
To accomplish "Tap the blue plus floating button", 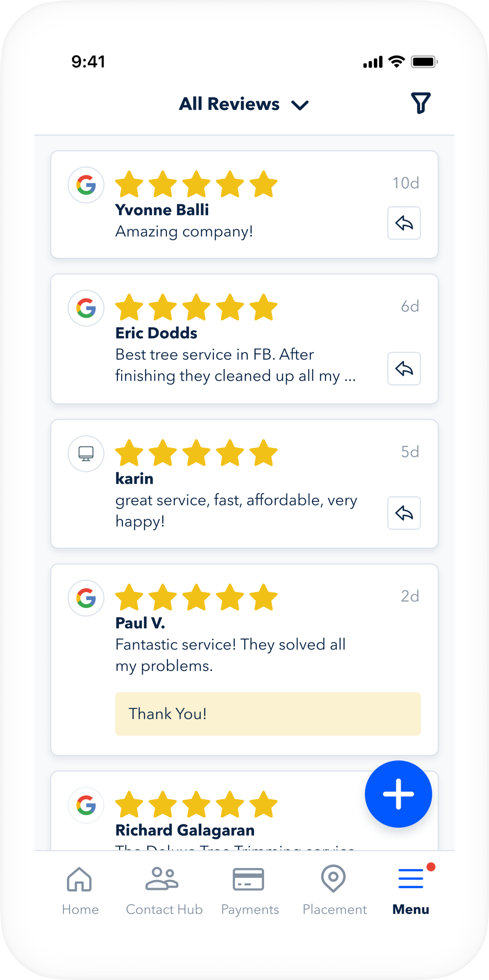I will point(398,794).
